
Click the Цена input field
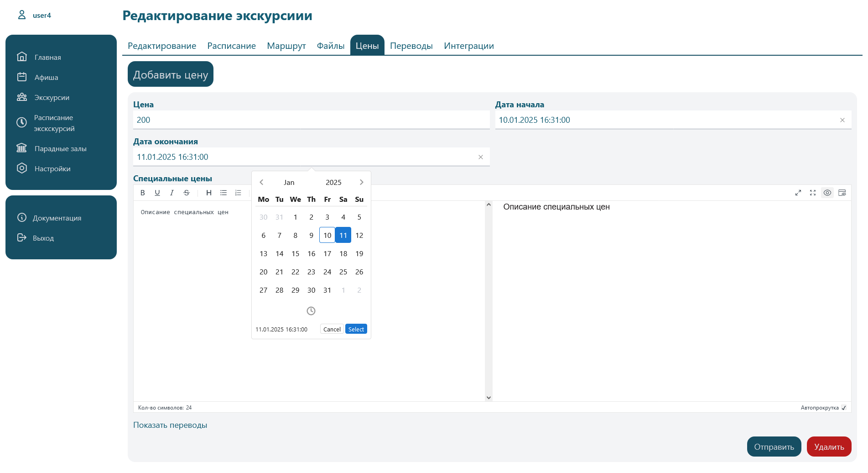click(311, 120)
